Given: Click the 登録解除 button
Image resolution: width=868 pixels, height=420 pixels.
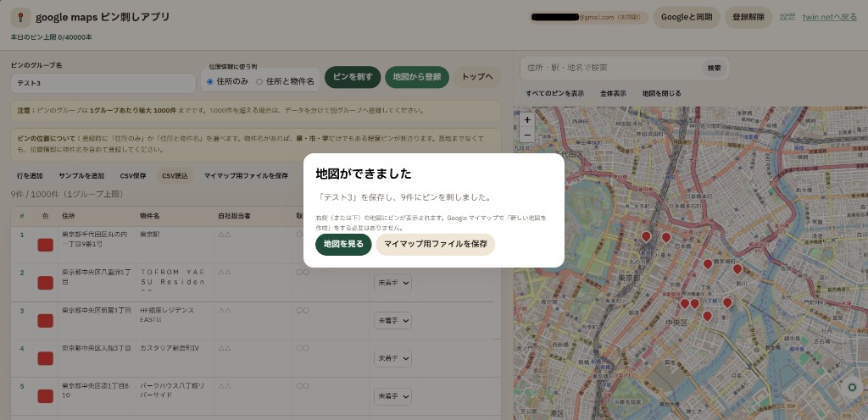Looking at the screenshot, I should (748, 17).
